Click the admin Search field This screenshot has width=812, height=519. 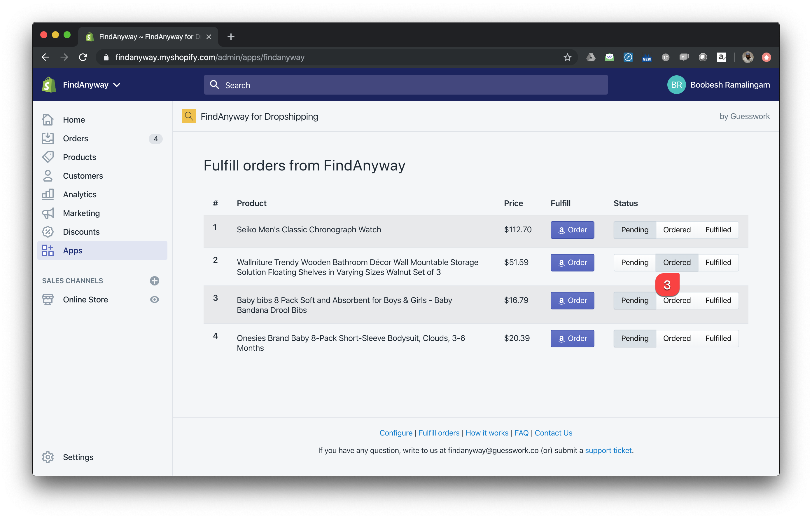[x=406, y=85]
